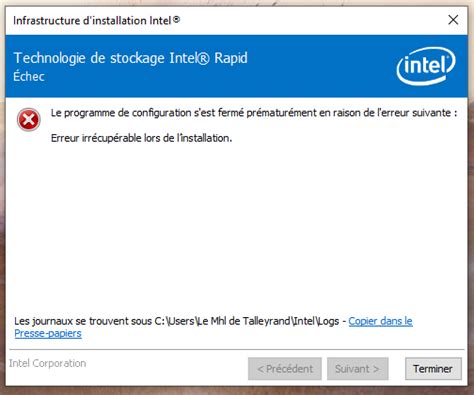Viewport: 474px width, 395px height.
Task: Click the programme de configuration error sentence
Action: point(254,113)
